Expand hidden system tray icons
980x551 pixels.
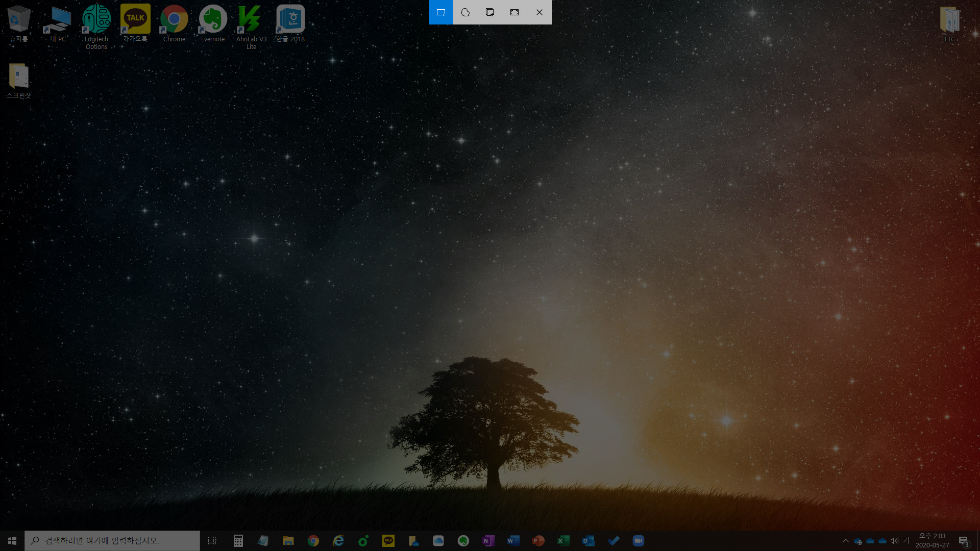[x=846, y=541]
